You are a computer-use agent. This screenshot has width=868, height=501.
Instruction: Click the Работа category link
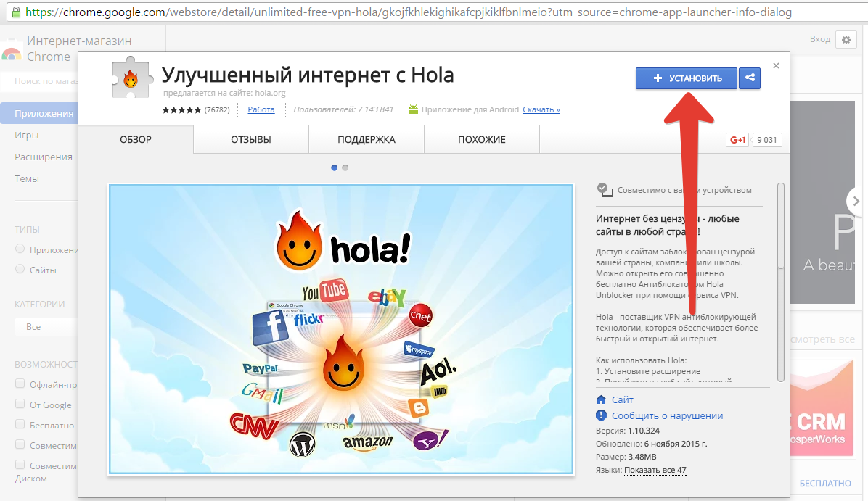(261, 109)
